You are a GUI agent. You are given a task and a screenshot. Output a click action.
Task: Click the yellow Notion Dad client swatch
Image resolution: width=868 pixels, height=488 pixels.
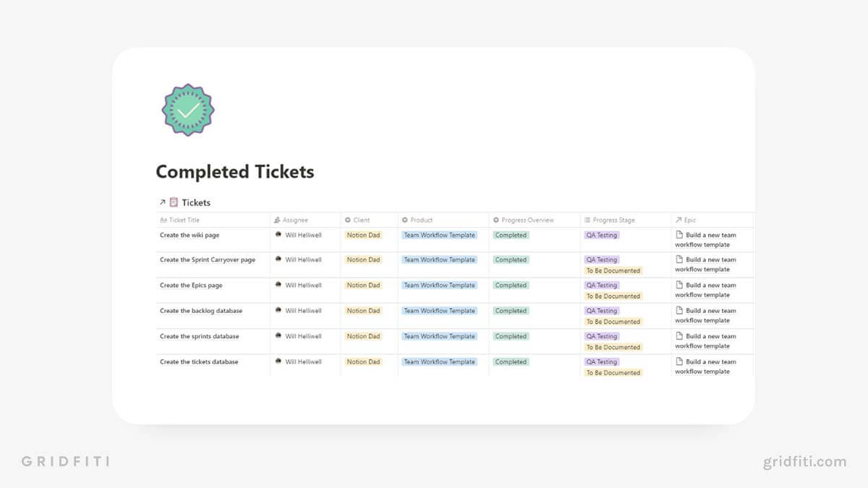click(x=363, y=234)
